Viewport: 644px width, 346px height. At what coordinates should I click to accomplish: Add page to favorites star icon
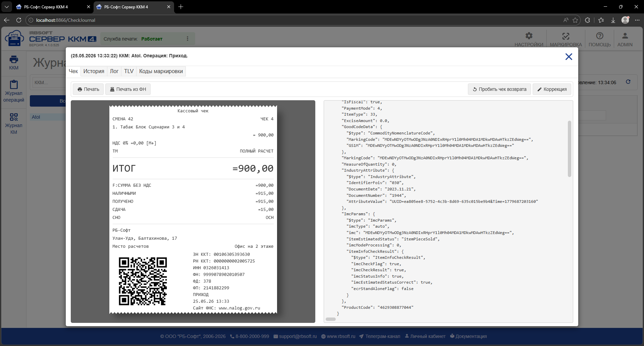[x=575, y=20]
